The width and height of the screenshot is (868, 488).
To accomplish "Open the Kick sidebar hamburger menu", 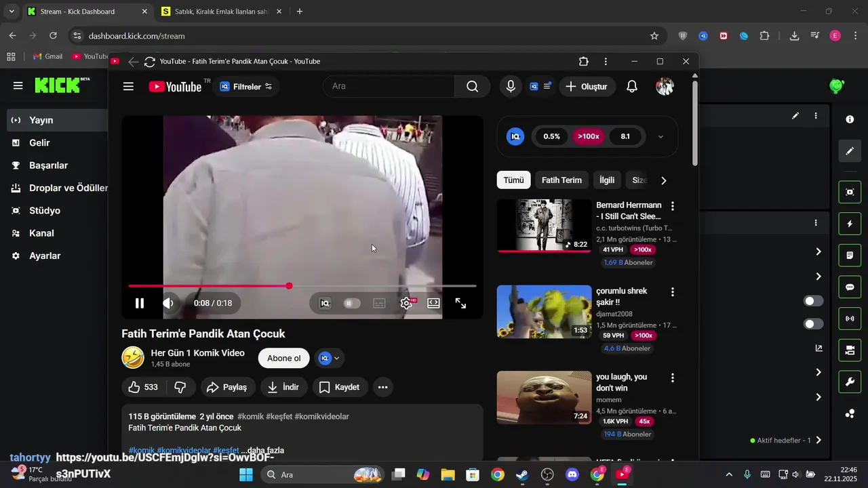I will [18, 86].
